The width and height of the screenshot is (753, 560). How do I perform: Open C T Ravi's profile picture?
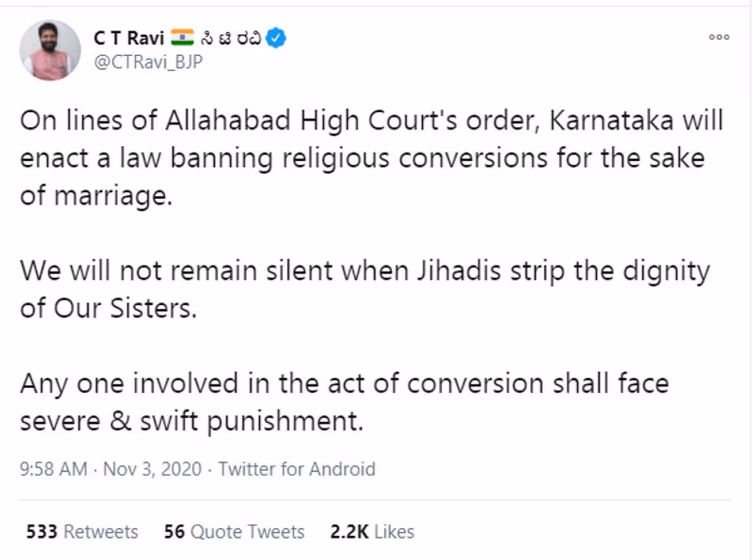pyautogui.click(x=50, y=50)
